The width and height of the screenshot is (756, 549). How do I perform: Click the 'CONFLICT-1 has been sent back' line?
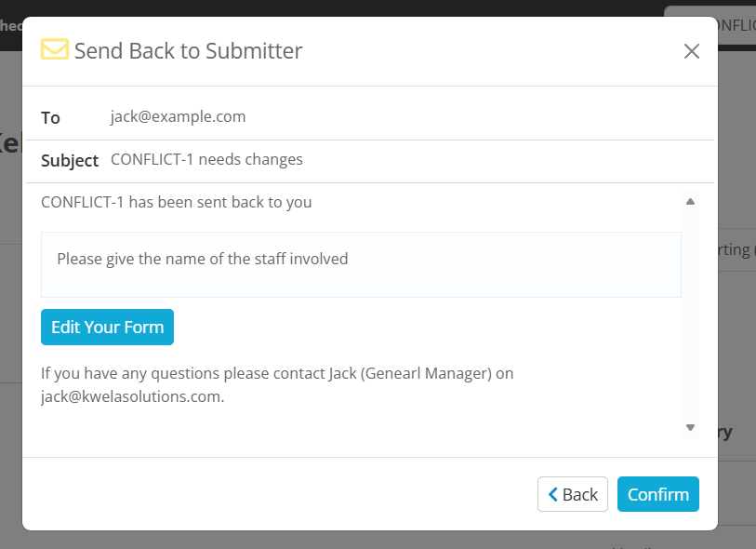pos(177,202)
